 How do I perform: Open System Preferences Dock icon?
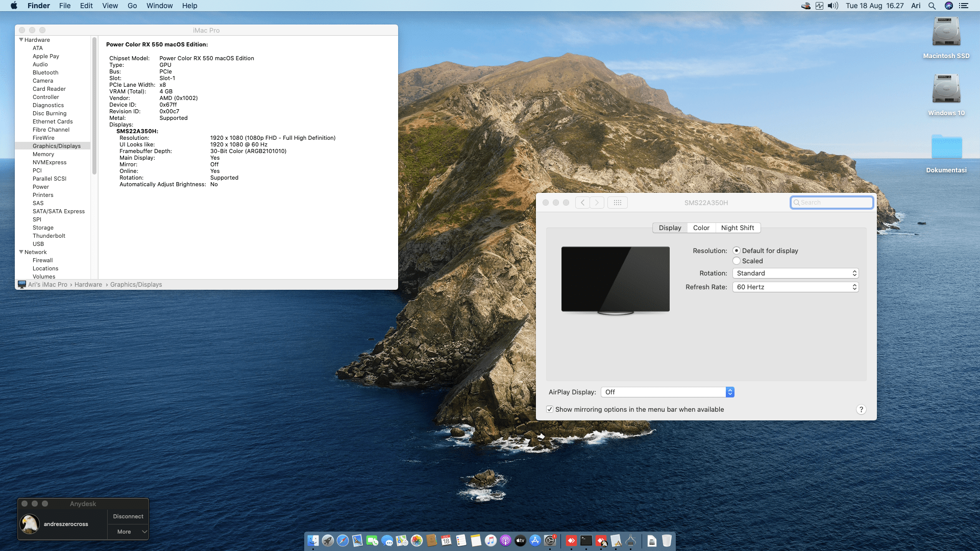550,541
